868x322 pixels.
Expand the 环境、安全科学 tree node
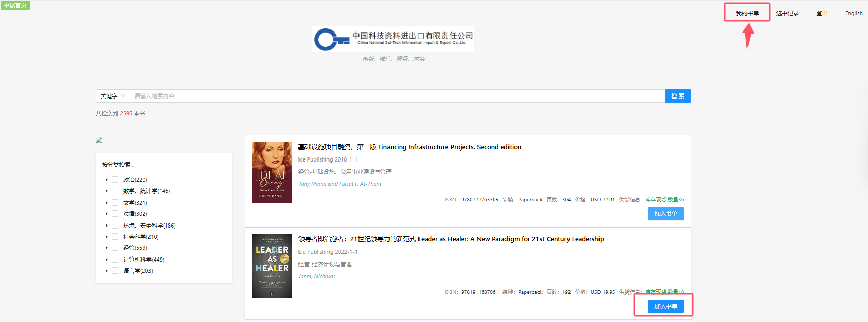(106, 226)
